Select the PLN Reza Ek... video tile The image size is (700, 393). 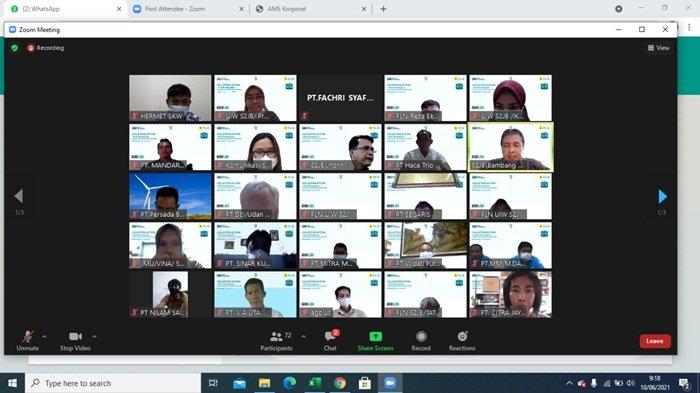(x=425, y=98)
